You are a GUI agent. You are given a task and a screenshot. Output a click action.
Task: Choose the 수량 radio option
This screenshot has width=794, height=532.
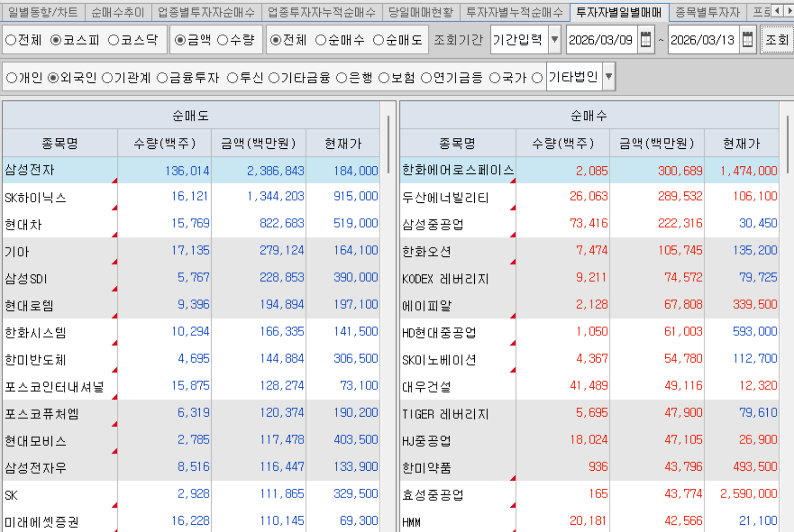[223, 40]
